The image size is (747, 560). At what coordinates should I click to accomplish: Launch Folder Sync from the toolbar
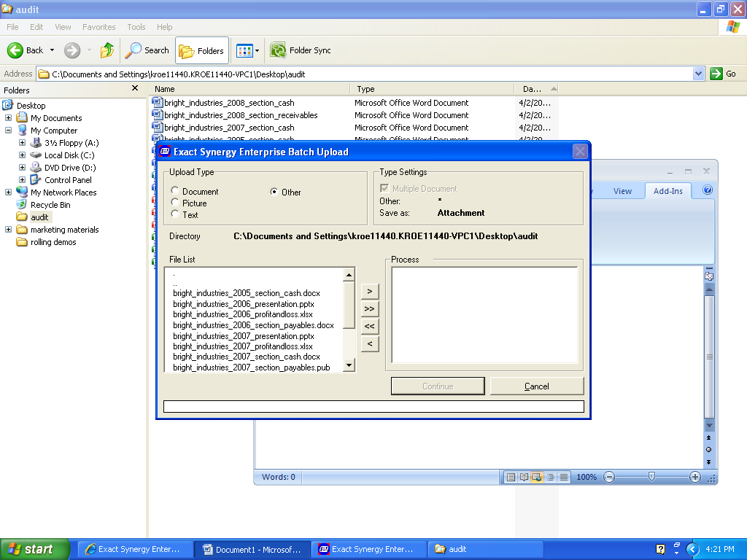click(301, 50)
